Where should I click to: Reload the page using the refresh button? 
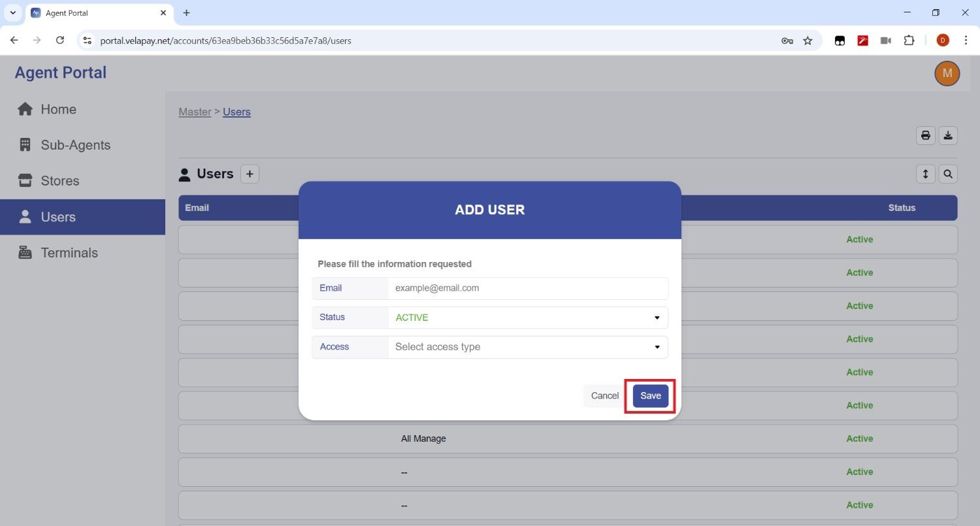pyautogui.click(x=59, y=41)
